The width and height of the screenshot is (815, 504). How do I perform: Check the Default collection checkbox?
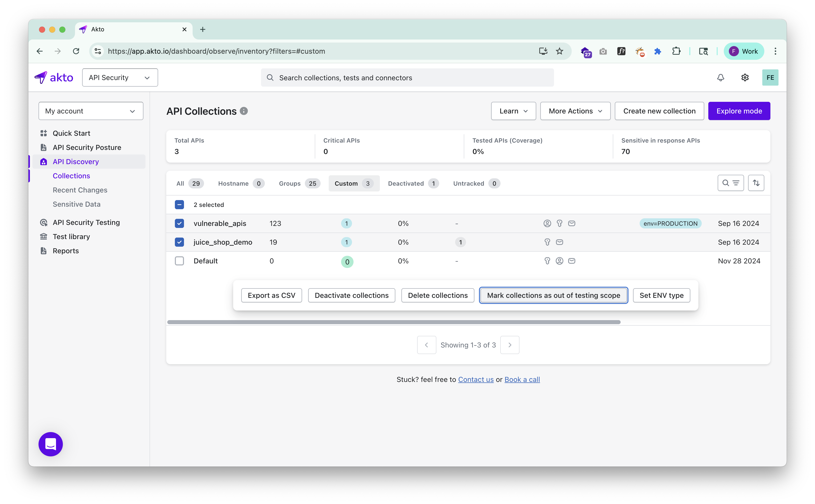(179, 261)
